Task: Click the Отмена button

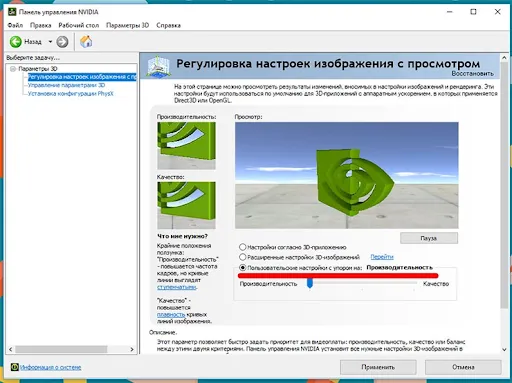Action: [x=463, y=367]
